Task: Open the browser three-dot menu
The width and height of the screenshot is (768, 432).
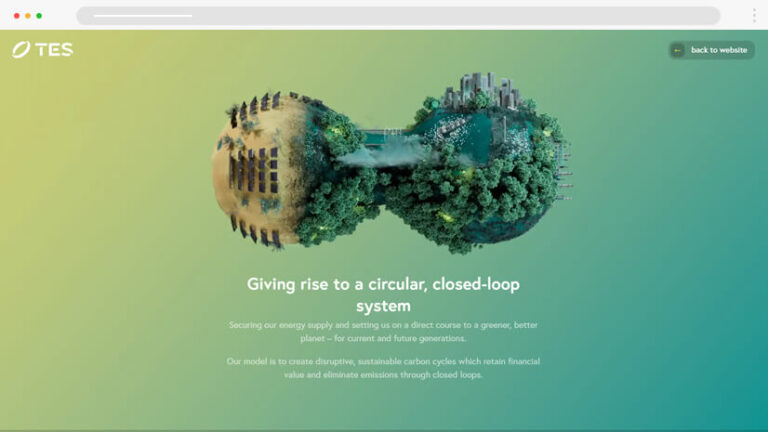Action: click(754, 16)
